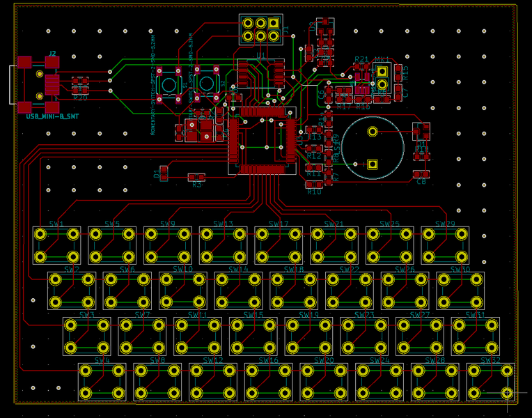The width and height of the screenshot is (532, 418).
Task: Select the round buzzer footprint
Action: pyautogui.click(x=373, y=148)
